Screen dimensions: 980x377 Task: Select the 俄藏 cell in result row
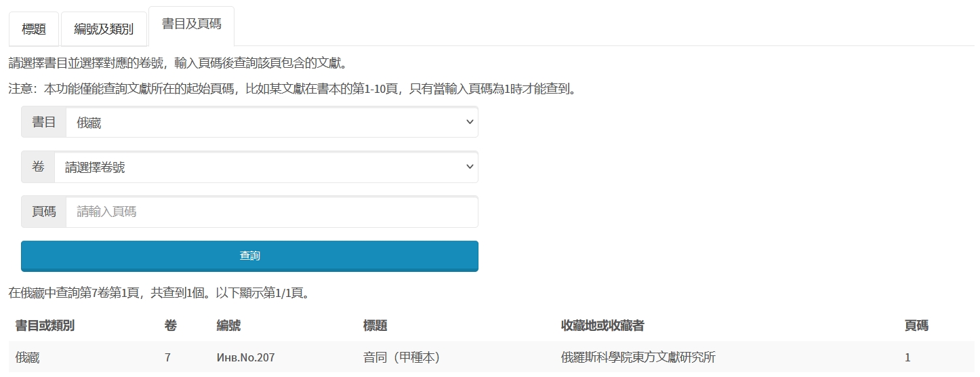pos(28,357)
